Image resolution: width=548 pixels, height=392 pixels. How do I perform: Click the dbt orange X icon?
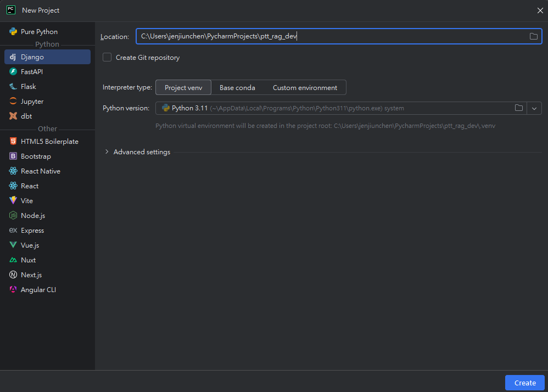pos(13,116)
